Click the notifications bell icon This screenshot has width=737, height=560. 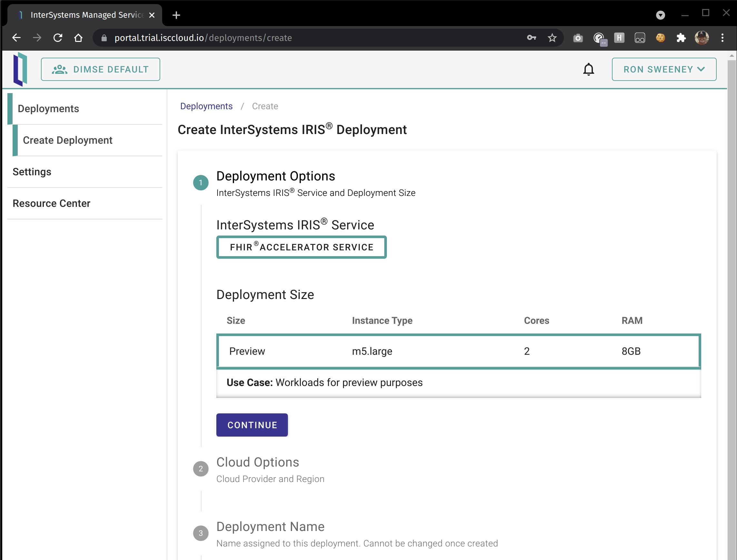click(588, 69)
